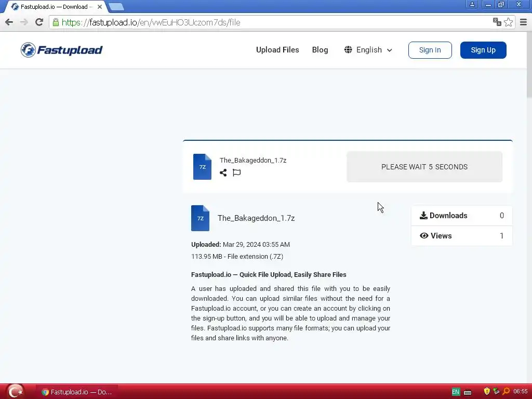Click the Chrome user profile icon
532x399 pixels.
[472, 4]
